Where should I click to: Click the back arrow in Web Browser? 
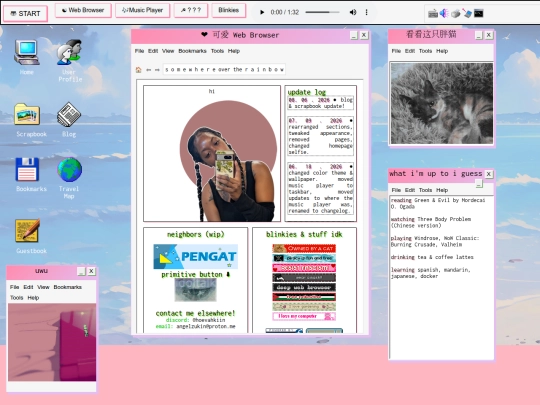coord(148,70)
